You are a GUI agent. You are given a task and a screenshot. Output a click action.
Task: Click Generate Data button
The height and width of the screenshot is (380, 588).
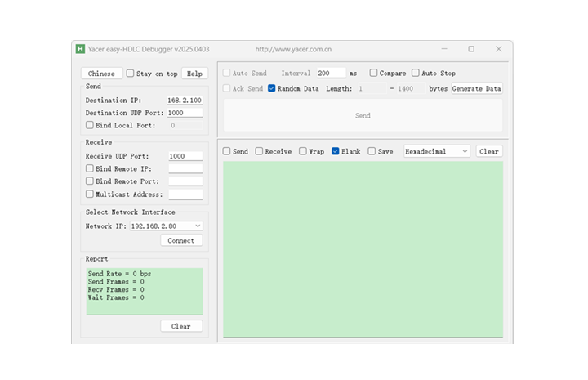point(477,88)
